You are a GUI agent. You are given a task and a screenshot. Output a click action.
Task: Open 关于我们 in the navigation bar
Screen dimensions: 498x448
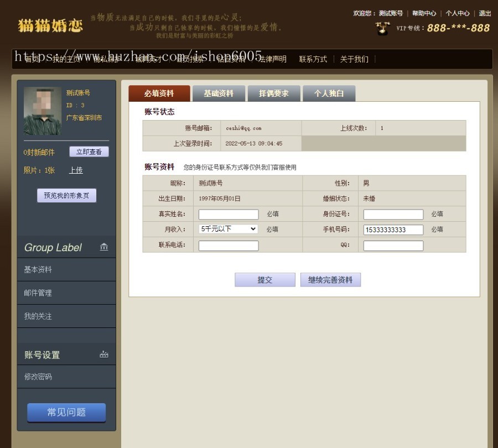(x=354, y=59)
